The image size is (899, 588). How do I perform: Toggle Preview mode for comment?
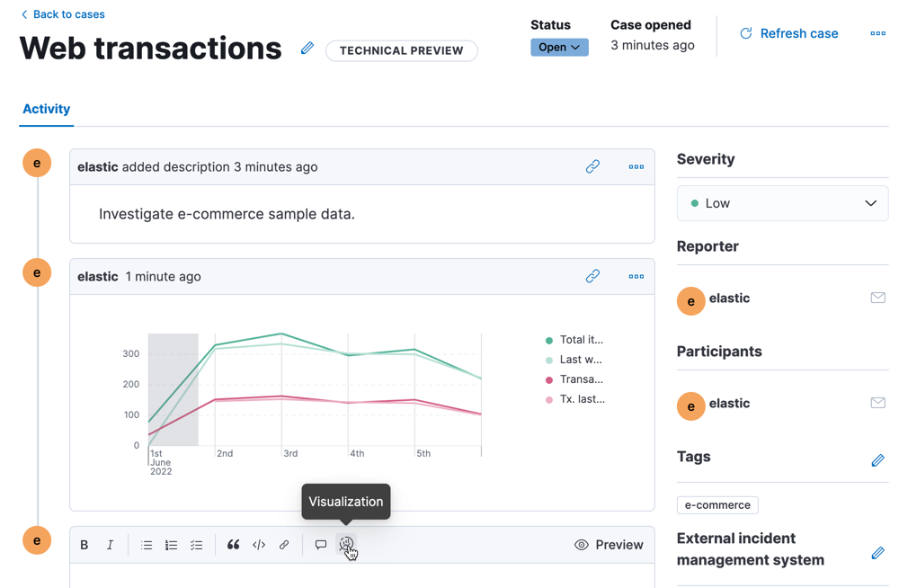click(x=609, y=545)
